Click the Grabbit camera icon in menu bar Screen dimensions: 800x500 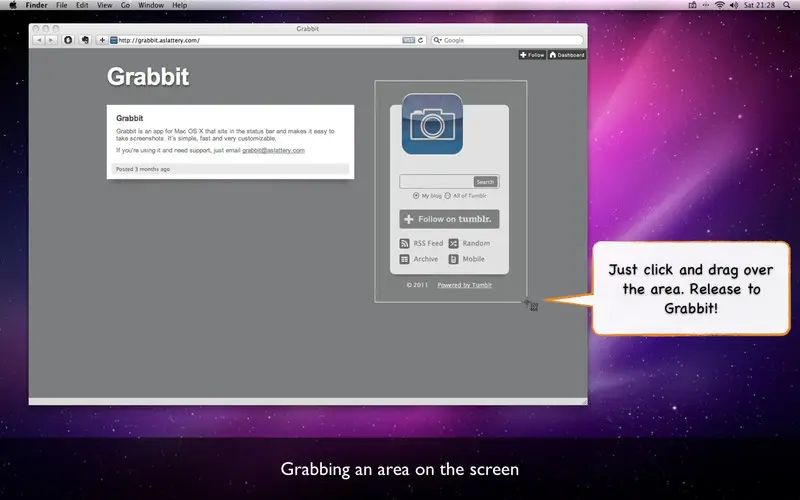(692, 5)
